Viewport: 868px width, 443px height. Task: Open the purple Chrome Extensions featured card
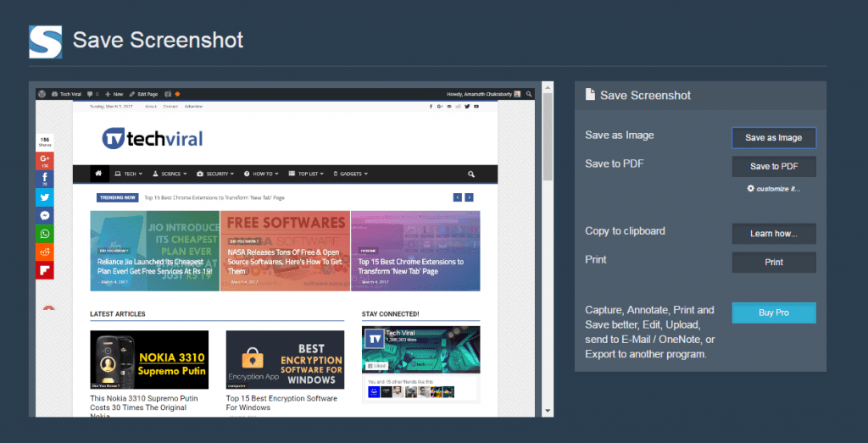tap(415, 251)
